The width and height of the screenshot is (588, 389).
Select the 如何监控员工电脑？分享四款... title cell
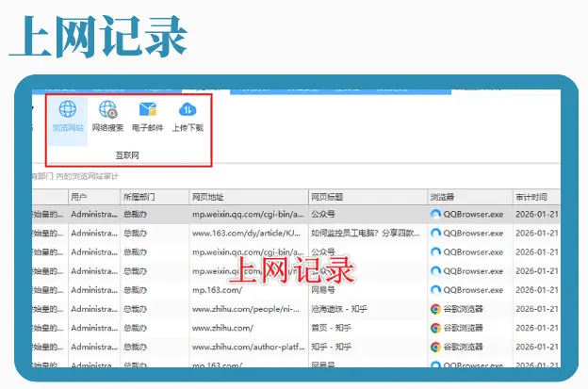tap(366, 233)
